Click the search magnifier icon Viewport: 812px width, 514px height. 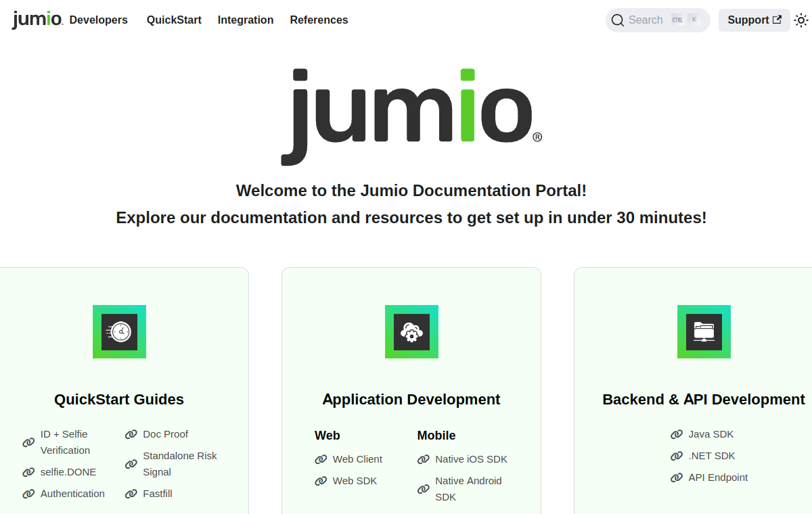click(x=617, y=20)
